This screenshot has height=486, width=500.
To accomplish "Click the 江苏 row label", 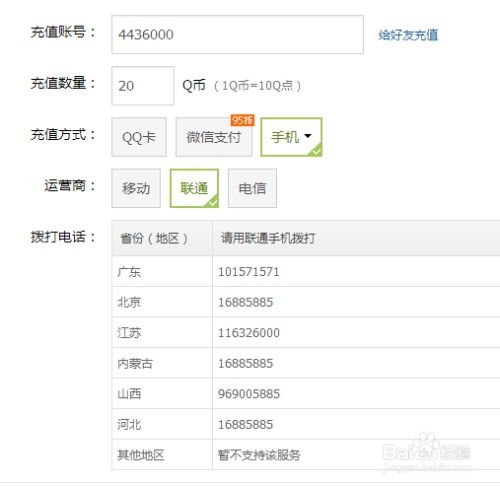I will (x=129, y=333).
